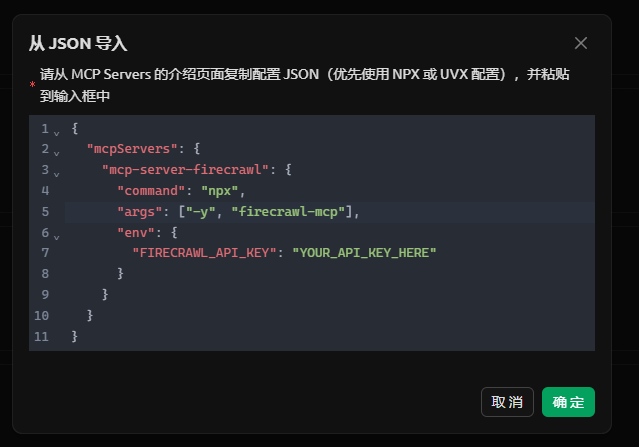Image resolution: width=639 pixels, height=447 pixels.
Task: Click the 确定 confirm button
Action: pyautogui.click(x=568, y=402)
